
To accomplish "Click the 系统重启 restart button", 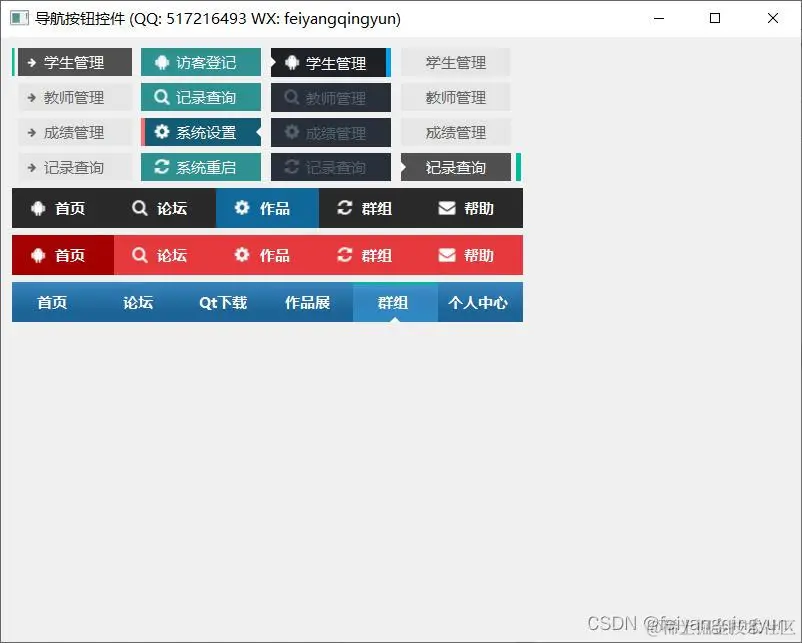I will click(x=200, y=167).
